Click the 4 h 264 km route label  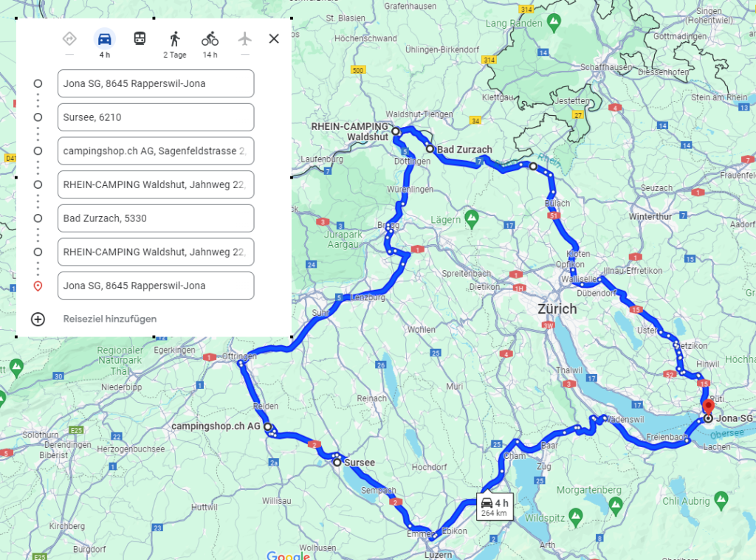(495, 508)
